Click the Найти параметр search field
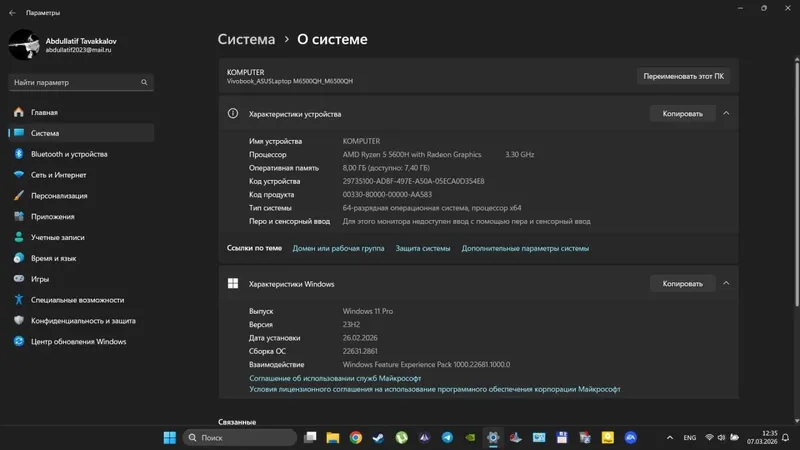Viewport: 800px width, 450px height. tap(81, 82)
